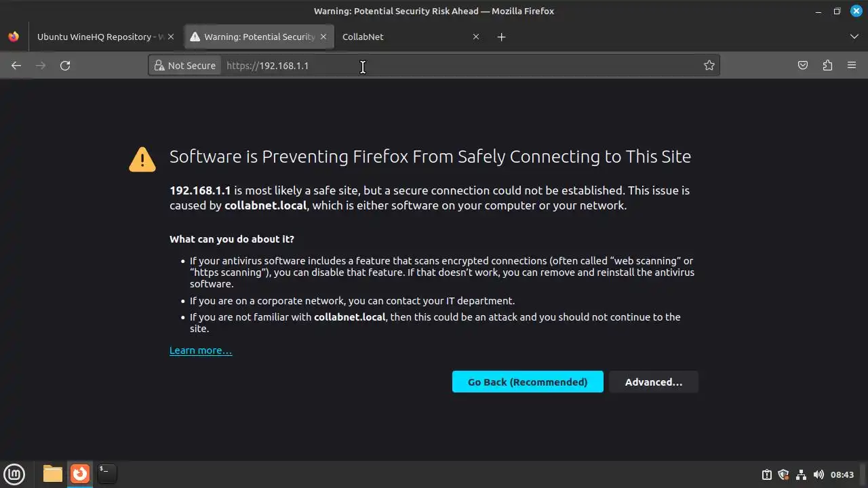868x488 pixels.
Task: Click the URL address field
Action: 461,66
